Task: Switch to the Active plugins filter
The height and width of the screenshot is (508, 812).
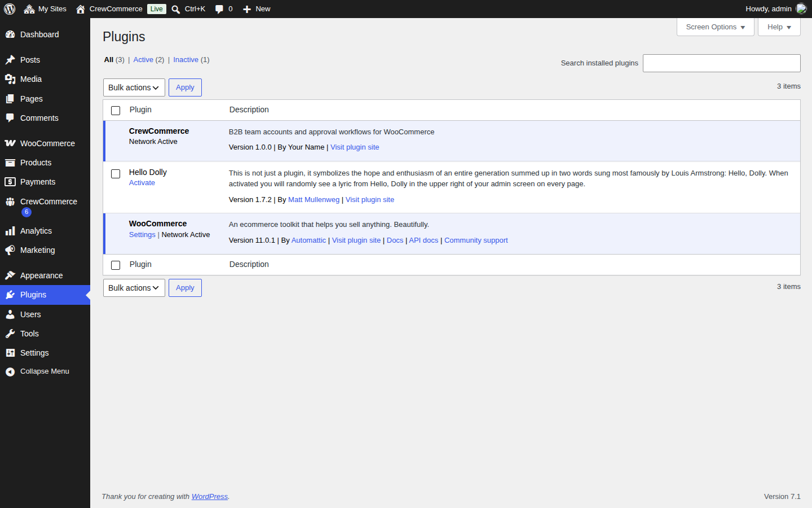Action: [x=143, y=60]
